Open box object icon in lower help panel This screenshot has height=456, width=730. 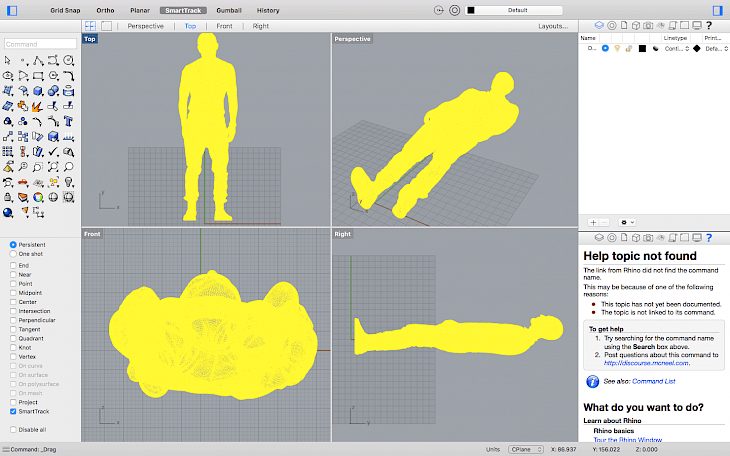click(x=635, y=238)
